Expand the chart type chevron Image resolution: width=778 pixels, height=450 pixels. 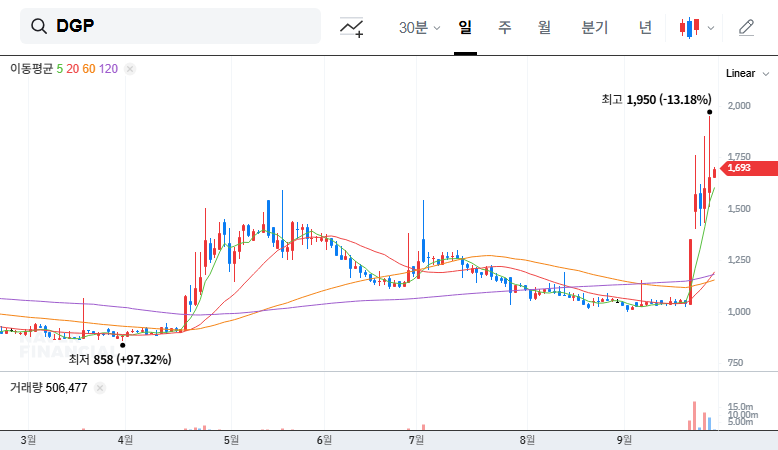[x=711, y=28]
